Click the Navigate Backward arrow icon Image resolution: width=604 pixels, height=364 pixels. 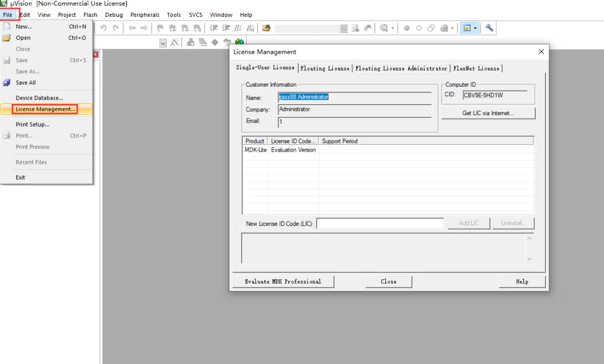pos(132,28)
